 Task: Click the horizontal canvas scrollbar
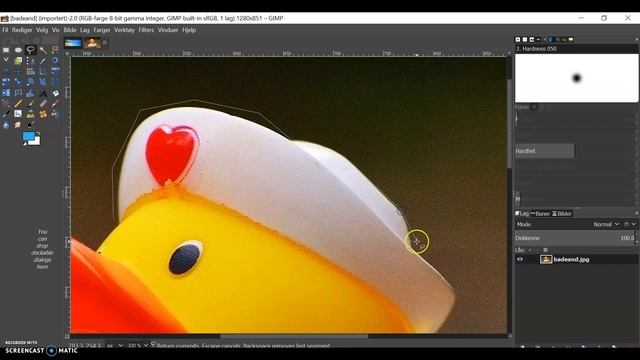tap(294, 336)
